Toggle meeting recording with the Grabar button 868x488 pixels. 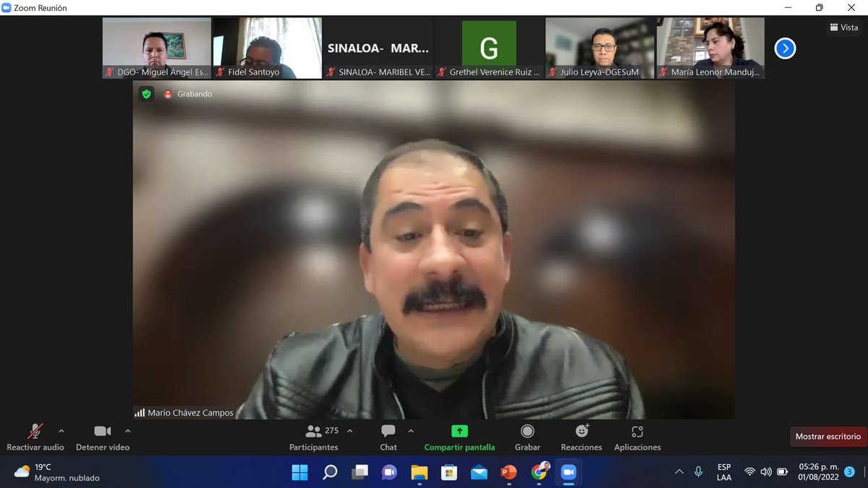point(527,437)
